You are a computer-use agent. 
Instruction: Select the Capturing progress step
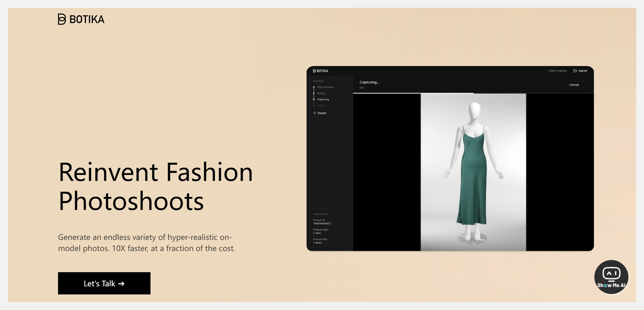[x=323, y=100]
